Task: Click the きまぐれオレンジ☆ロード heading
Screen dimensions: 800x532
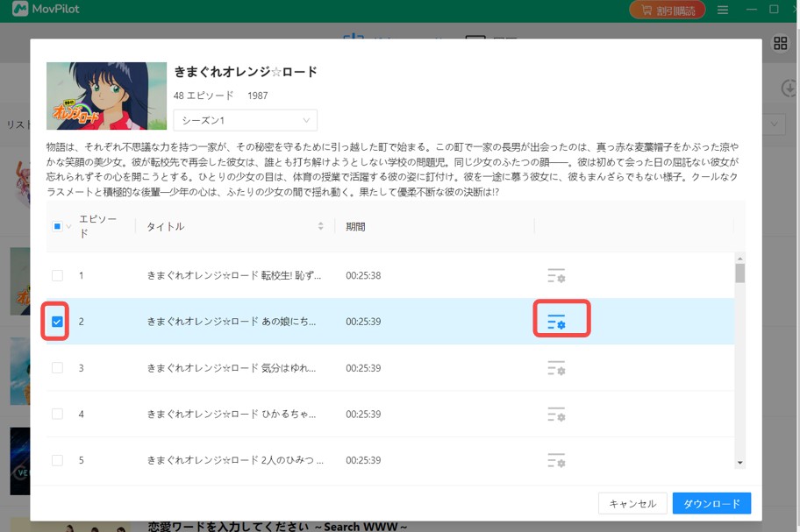Action: pos(246,71)
